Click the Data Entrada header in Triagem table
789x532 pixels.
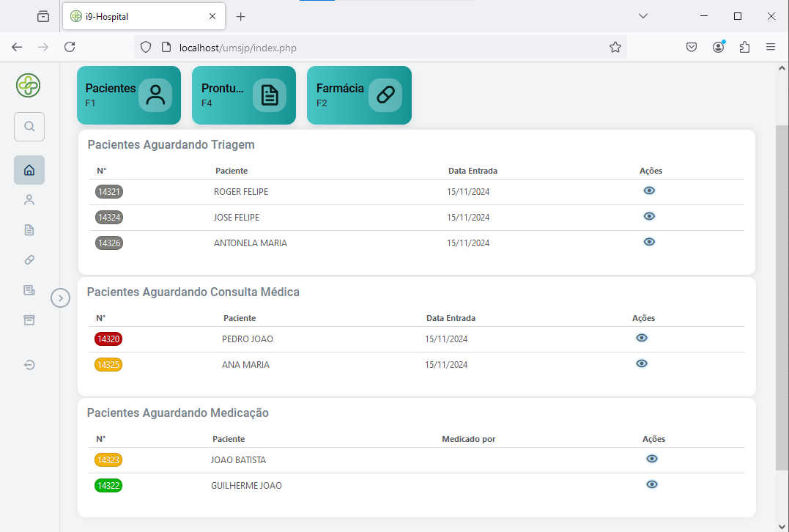click(473, 171)
